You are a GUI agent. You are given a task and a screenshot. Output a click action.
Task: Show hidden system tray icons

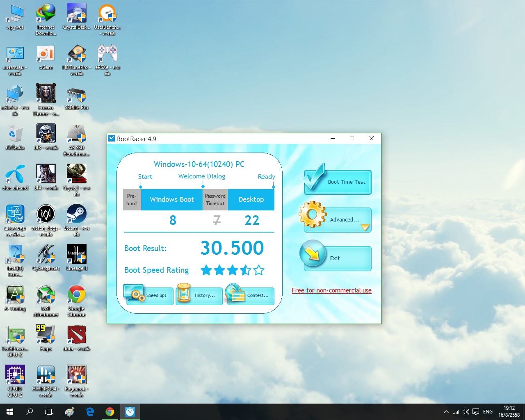point(446,412)
